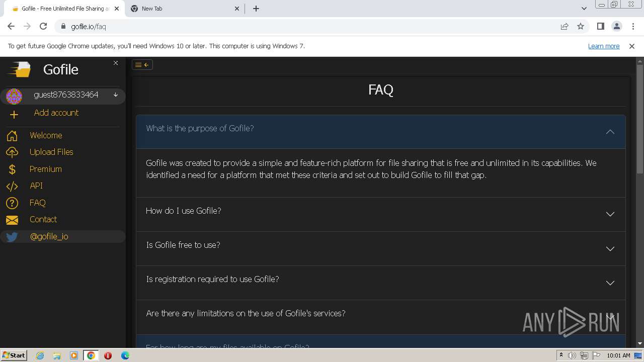Click the Upload Files cloud icon

tap(12, 152)
